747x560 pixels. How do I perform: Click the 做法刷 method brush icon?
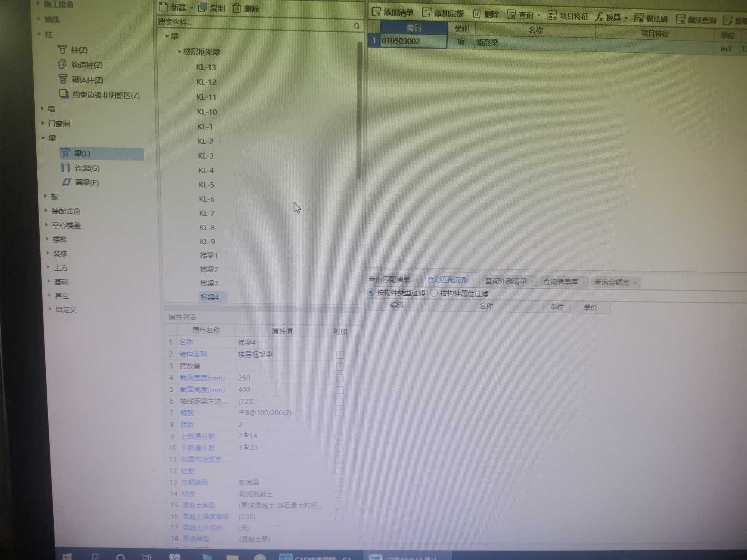click(639, 18)
